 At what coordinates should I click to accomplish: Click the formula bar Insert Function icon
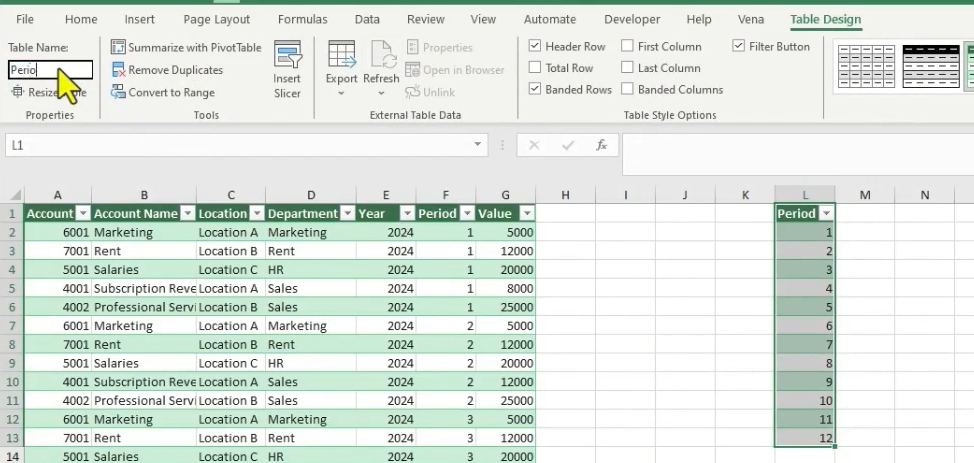601,145
